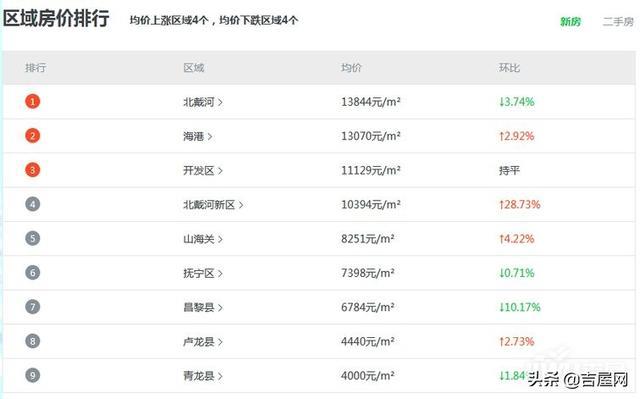The height and width of the screenshot is (399, 640).
Task: Click the rank 6 gray badge
Action: click(33, 273)
